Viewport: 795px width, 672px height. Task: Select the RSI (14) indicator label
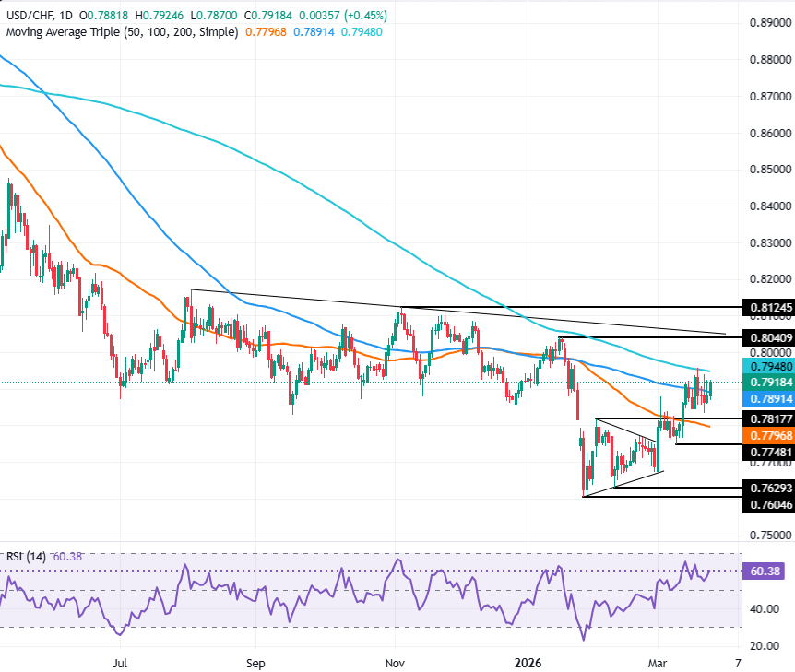coord(27,555)
